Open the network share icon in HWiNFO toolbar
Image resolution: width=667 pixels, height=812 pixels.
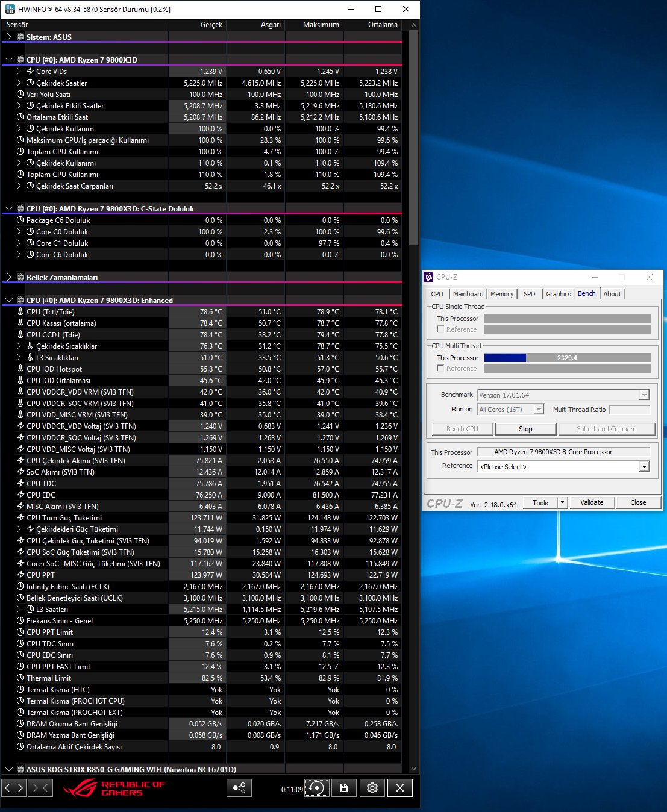tap(239, 787)
